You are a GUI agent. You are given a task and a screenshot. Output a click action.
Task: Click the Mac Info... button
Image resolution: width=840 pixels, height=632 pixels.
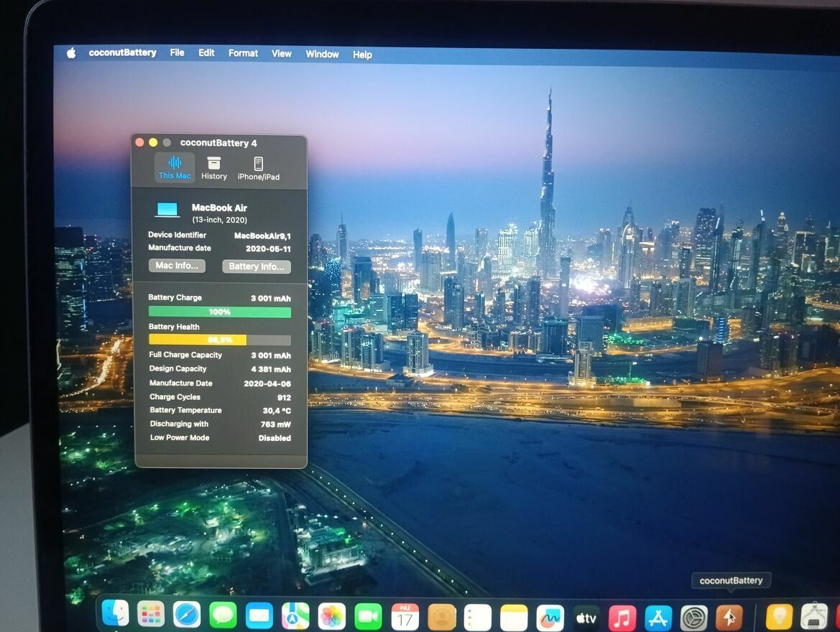coord(177,266)
